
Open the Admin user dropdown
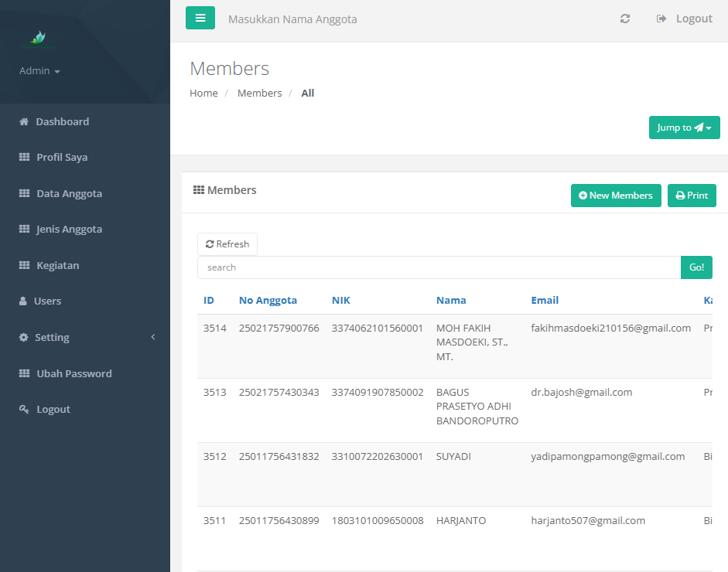pos(39,70)
